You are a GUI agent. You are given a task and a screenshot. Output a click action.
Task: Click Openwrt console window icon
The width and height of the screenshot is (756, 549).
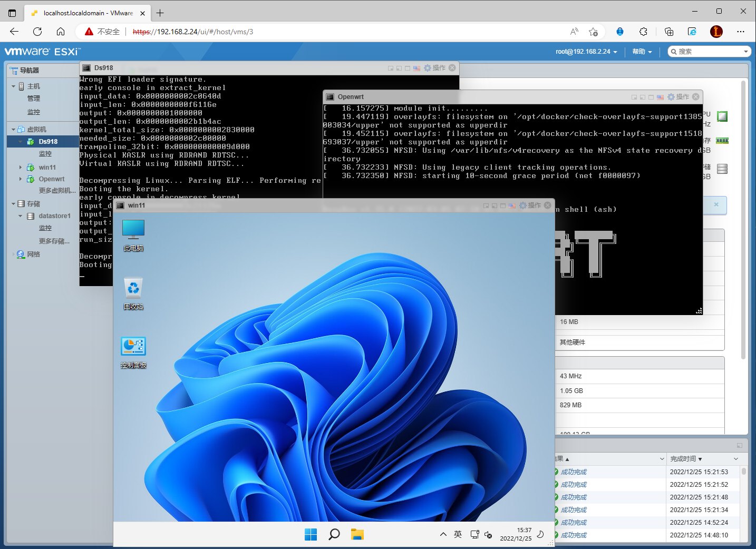[x=330, y=97]
